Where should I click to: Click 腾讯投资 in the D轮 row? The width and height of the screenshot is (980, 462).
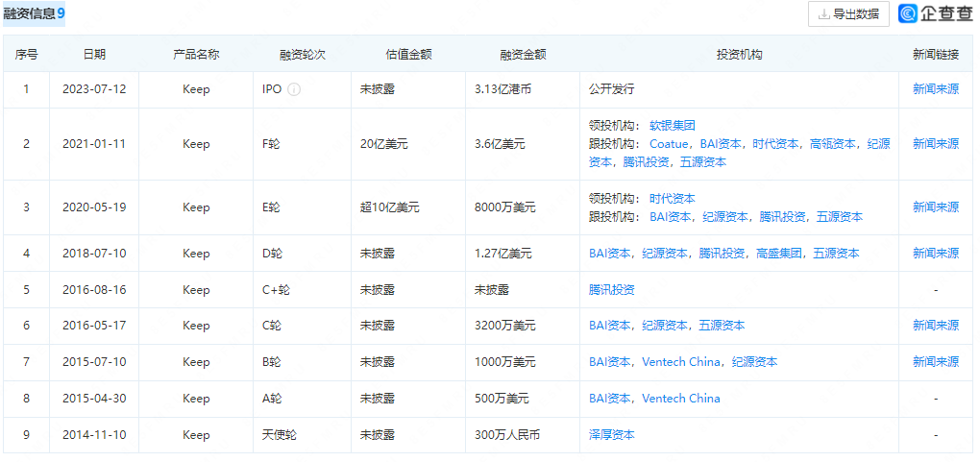coord(722,254)
